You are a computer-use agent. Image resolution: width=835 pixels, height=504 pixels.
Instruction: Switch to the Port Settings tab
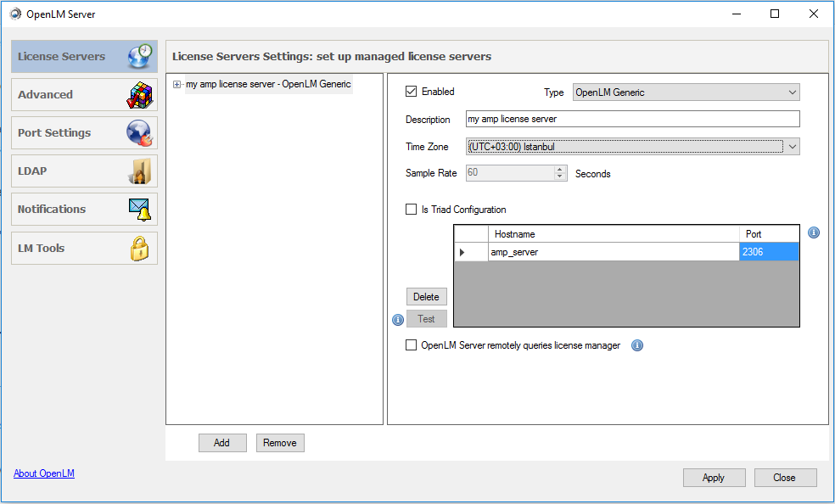click(x=55, y=133)
